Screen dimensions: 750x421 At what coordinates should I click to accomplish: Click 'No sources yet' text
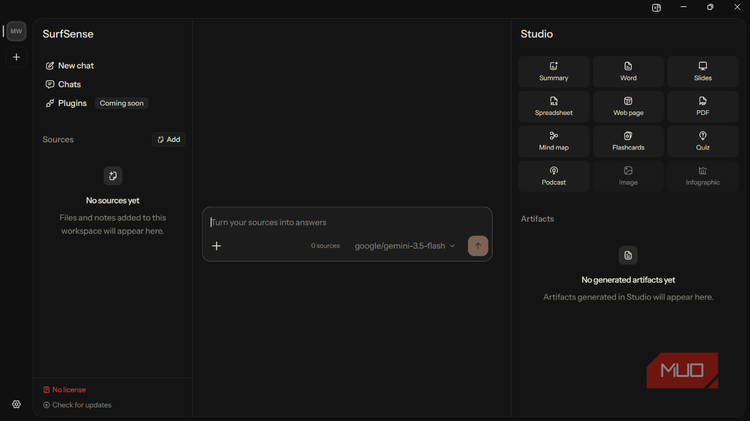[x=113, y=200]
